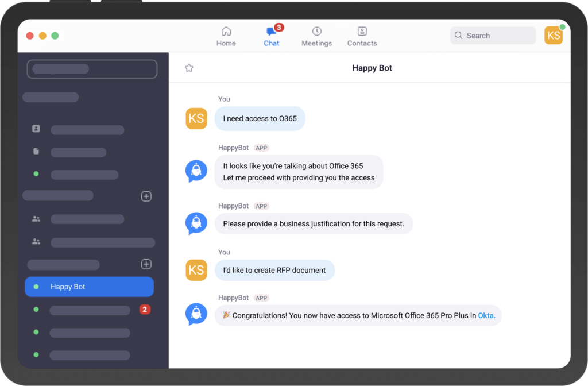Open the contacts book icon in sidebar
Image resolution: width=588 pixels, height=386 pixels.
(36, 129)
